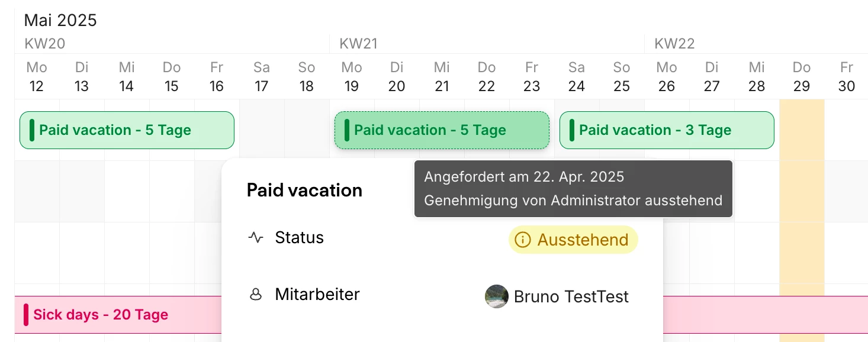Click the Bruno TestTest employee name

[x=571, y=296]
